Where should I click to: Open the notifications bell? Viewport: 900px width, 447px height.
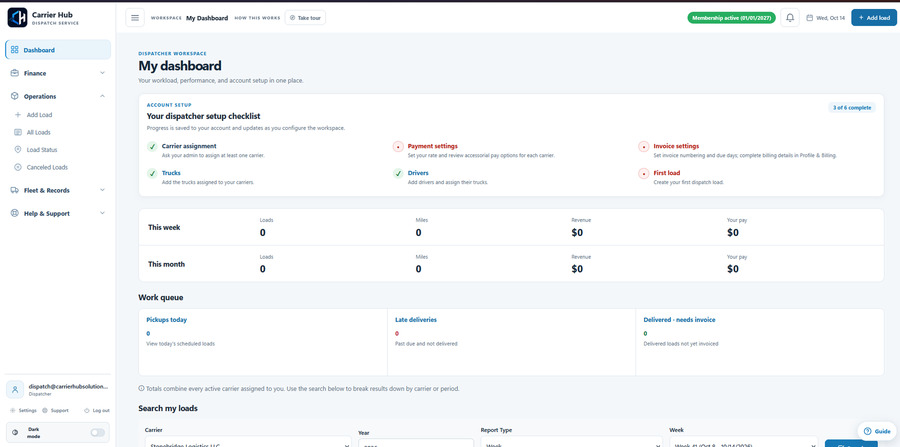pyautogui.click(x=790, y=18)
